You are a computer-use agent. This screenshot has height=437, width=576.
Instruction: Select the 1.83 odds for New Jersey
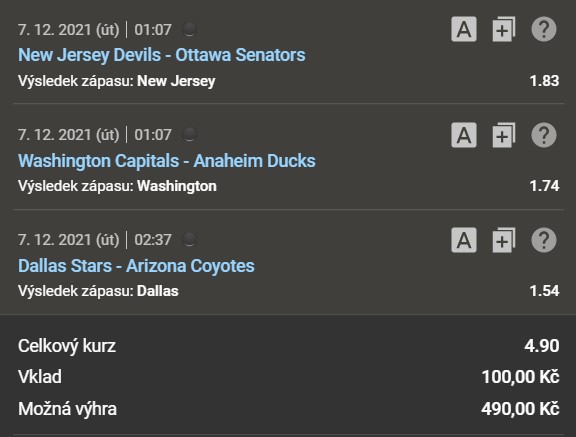pyautogui.click(x=544, y=81)
